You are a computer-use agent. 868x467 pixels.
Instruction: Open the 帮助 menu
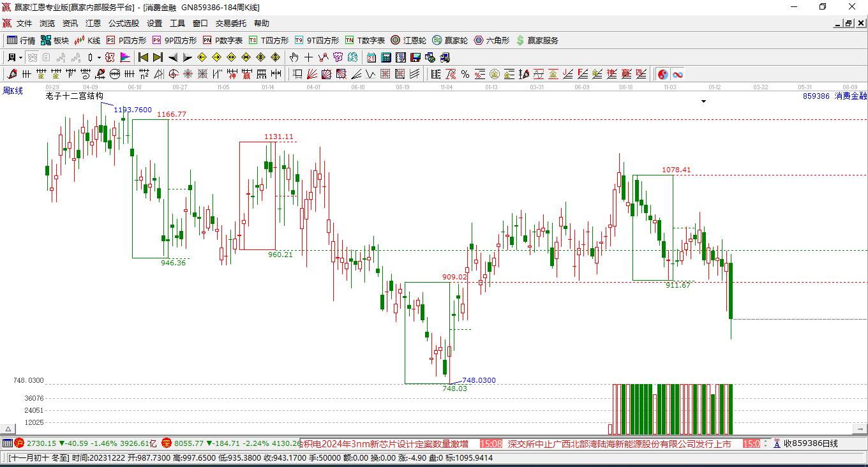point(262,24)
